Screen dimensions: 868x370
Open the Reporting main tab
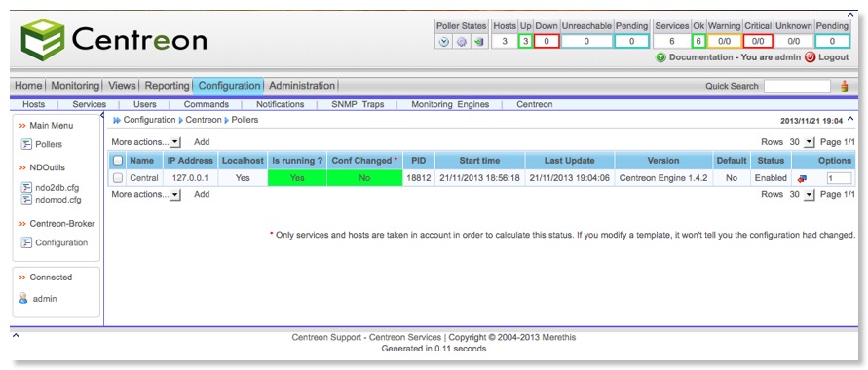168,86
